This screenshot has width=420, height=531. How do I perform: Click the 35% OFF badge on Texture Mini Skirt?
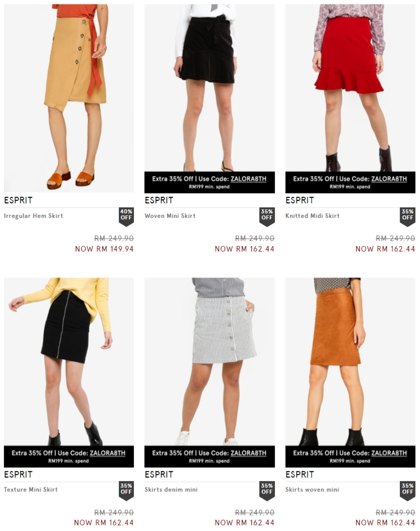pos(126,490)
